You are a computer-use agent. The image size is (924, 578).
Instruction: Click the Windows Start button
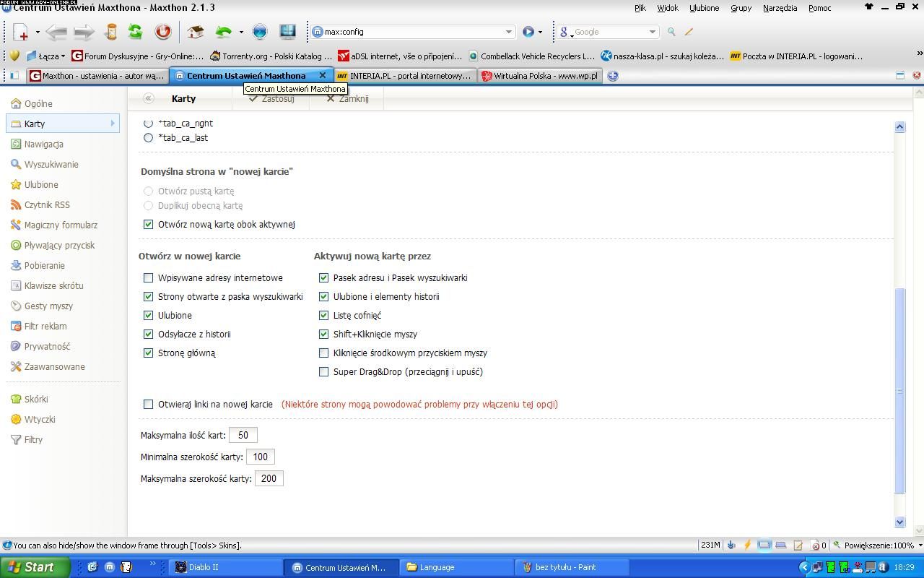click(x=35, y=567)
